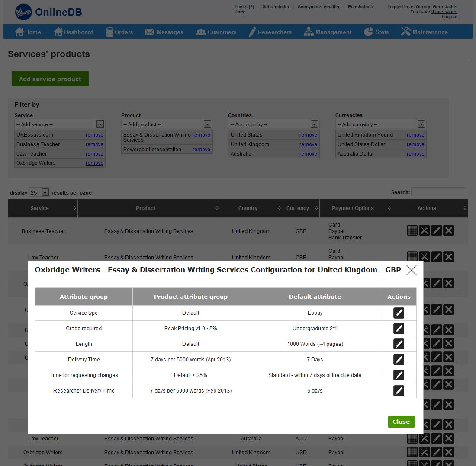Change the results per page dropdown
The height and width of the screenshot is (466, 476).
[39, 192]
